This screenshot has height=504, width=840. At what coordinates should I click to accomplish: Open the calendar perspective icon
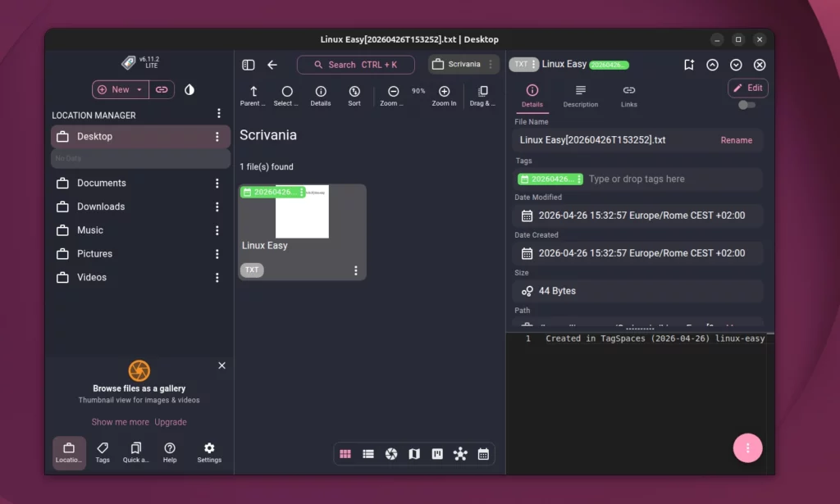[483, 453]
